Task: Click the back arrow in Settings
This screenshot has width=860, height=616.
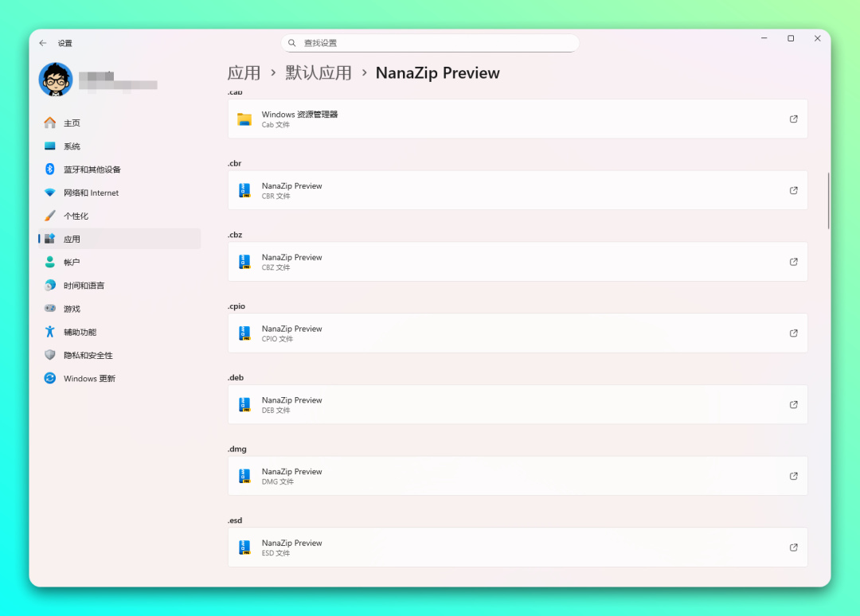Action: coord(43,43)
